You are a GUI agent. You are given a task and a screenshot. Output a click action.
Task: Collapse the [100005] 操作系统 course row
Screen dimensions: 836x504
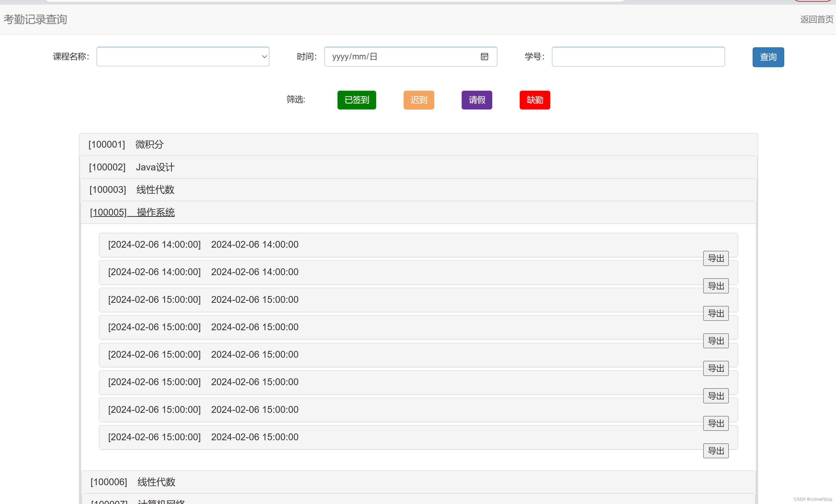pos(132,212)
